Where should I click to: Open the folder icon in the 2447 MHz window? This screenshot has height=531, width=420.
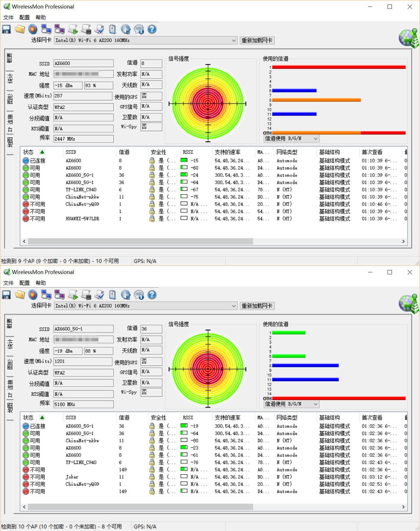[20, 30]
